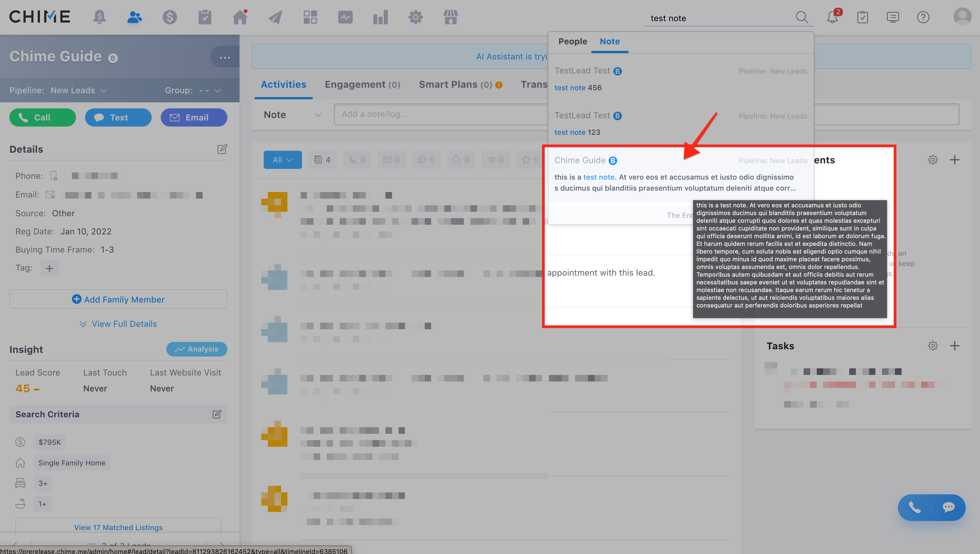Screen dimensions: 980x554
Task: Open the test note 456 search result
Action: pos(681,79)
